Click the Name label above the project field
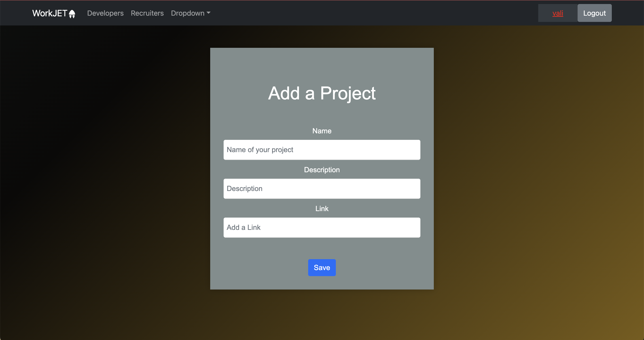This screenshot has width=644, height=340. (322, 131)
